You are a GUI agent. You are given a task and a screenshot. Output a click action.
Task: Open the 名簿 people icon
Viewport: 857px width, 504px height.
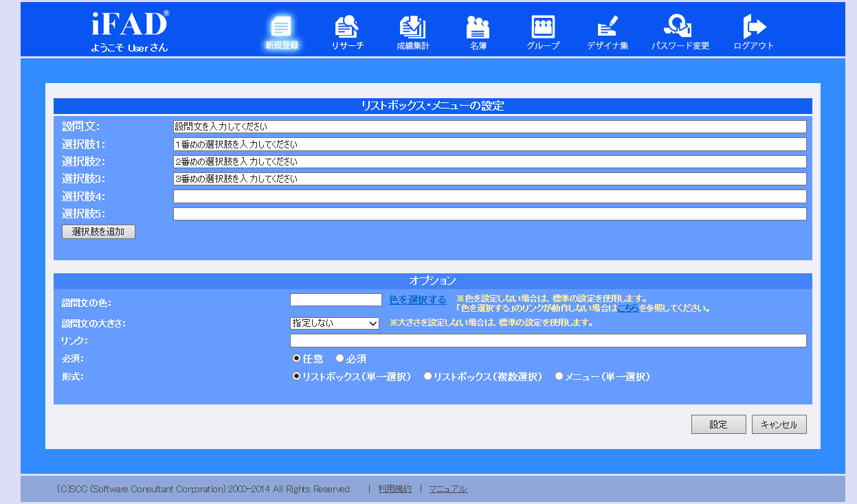[478, 27]
